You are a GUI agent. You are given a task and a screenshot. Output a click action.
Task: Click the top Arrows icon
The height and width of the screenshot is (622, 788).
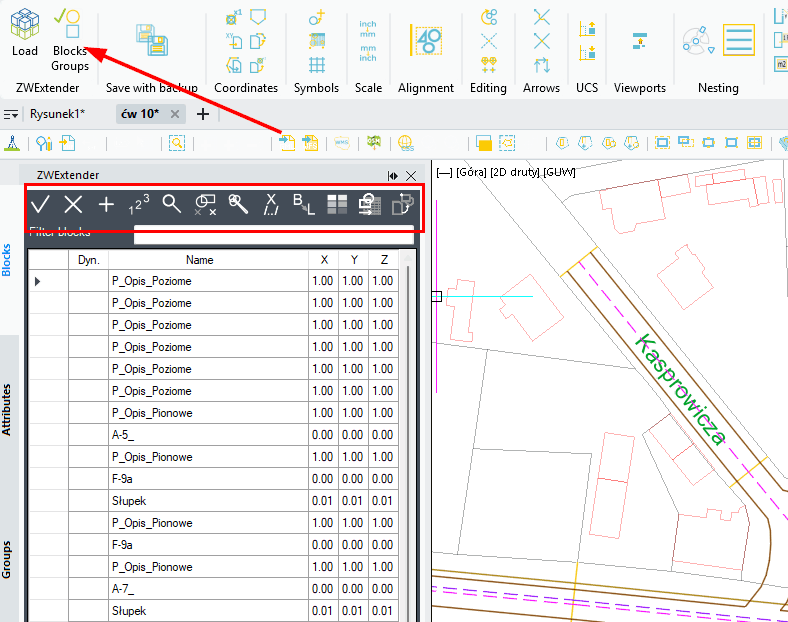pyautogui.click(x=541, y=17)
